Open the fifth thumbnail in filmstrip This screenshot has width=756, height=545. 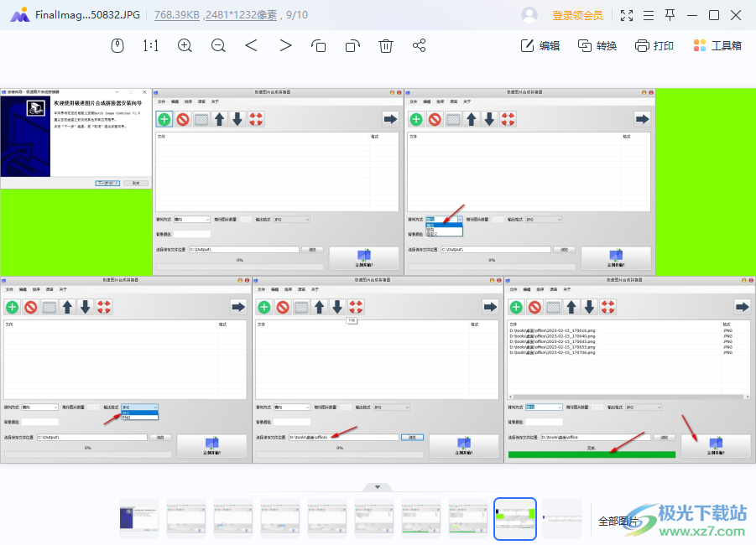coord(327,519)
